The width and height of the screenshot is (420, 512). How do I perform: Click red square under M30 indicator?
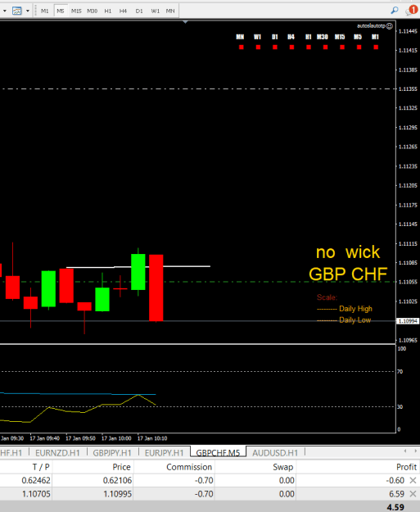pos(325,48)
